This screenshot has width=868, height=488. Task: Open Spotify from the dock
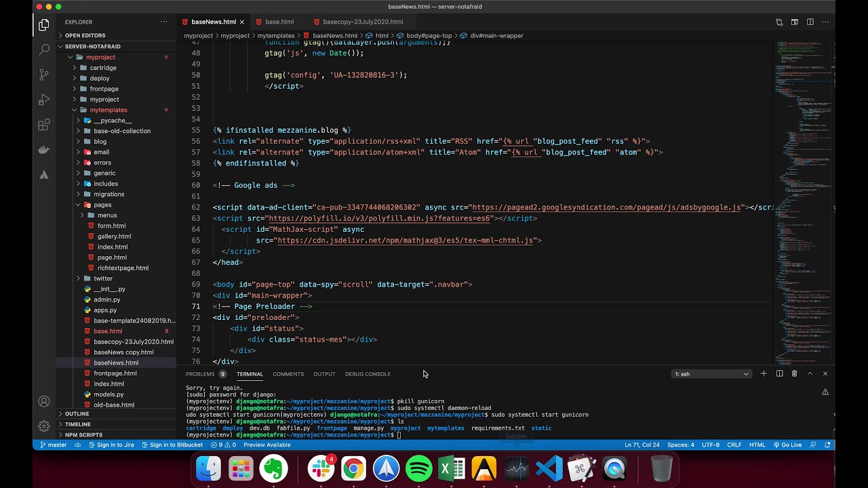click(x=419, y=469)
